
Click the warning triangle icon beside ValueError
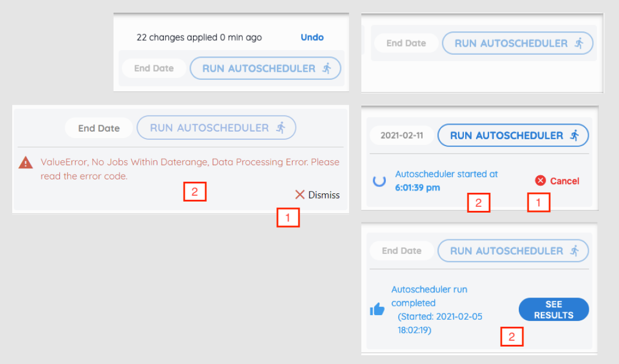pyautogui.click(x=26, y=163)
